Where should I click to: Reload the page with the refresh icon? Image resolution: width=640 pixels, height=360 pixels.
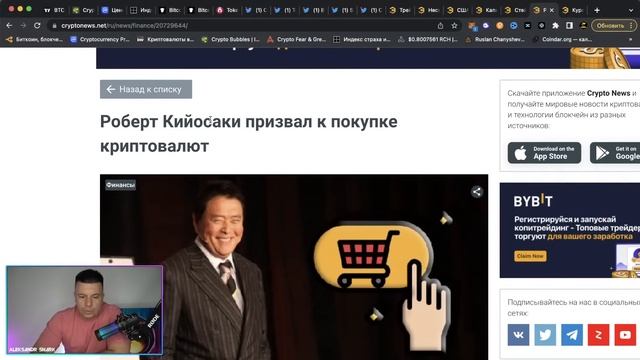coord(37,25)
